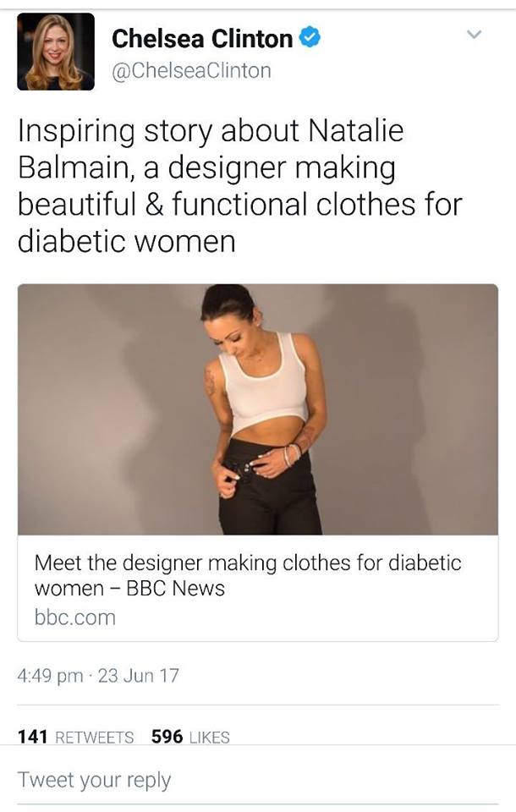Open the Chelsea Clinton display name

tap(202, 39)
